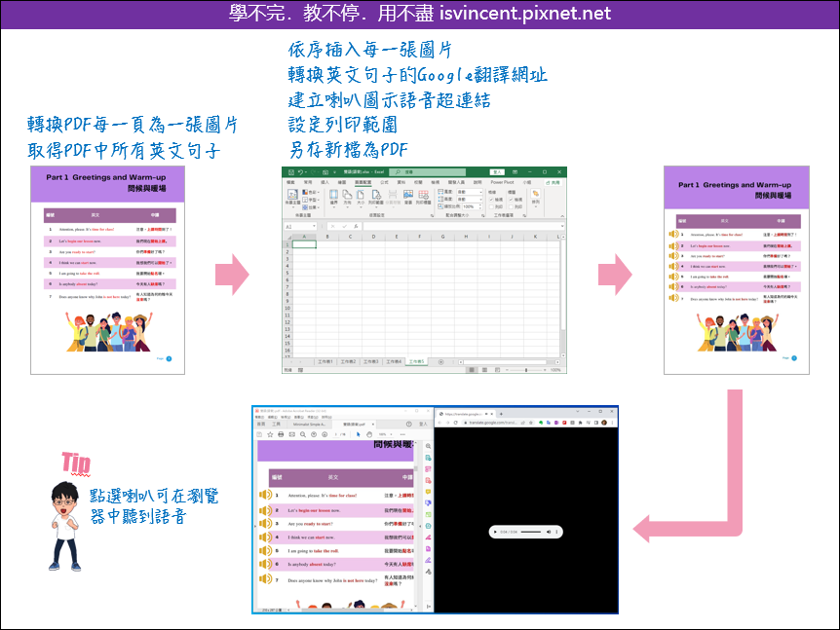Switch to Page Break Preview in status bar
Image resolution: width=840 pixels, height=630 pixels.
498,370
